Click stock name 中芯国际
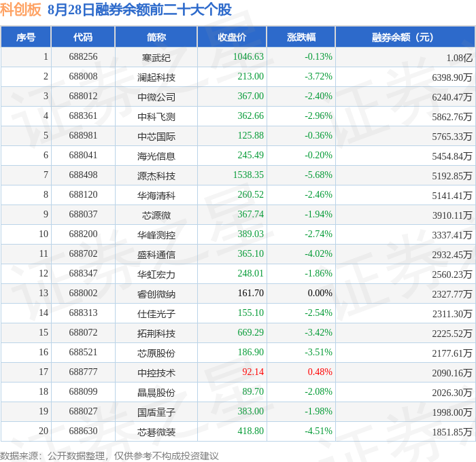This screenshot has height=462, width=476. click(x=156, y=136)
